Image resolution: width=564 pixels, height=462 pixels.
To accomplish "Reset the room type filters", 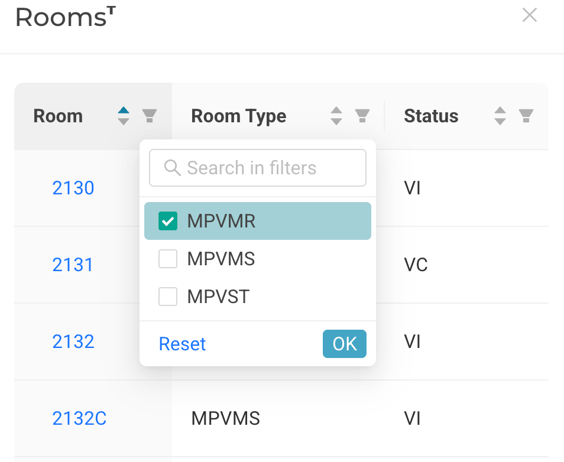I will pyautogui.click(x=182, y=344).
